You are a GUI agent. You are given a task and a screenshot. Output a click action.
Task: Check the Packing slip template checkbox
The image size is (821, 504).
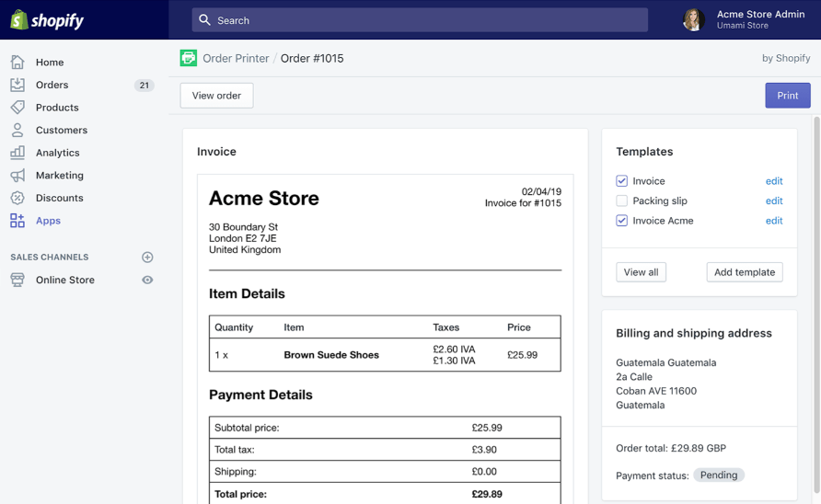(x=621, y=200)
